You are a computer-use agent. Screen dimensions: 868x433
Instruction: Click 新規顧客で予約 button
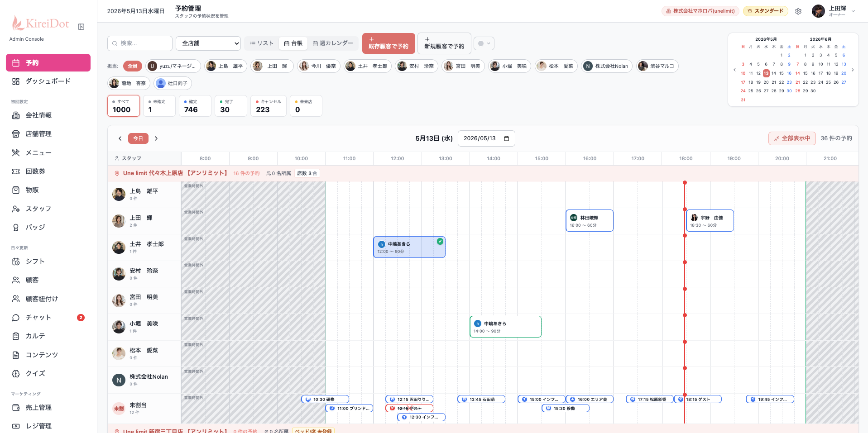click(x=444, y=43)
